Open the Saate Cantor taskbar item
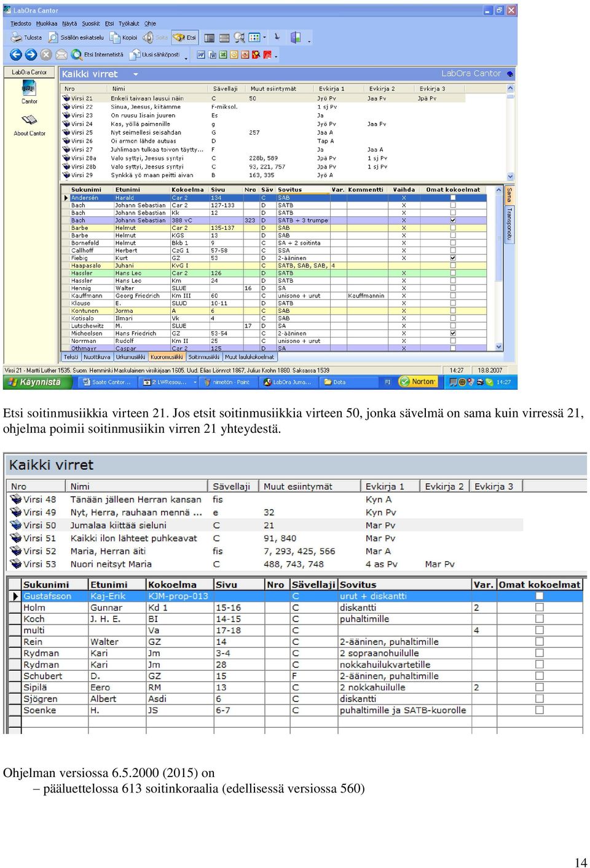The width and height of the screenshot is (590, 868). [x=107, y=382]
